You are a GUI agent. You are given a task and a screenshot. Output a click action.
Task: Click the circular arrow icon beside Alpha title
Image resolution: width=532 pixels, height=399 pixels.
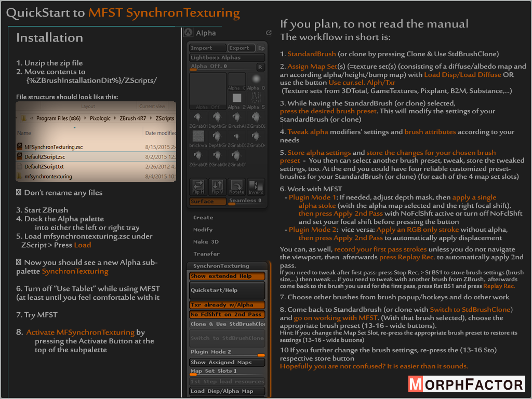269,33
